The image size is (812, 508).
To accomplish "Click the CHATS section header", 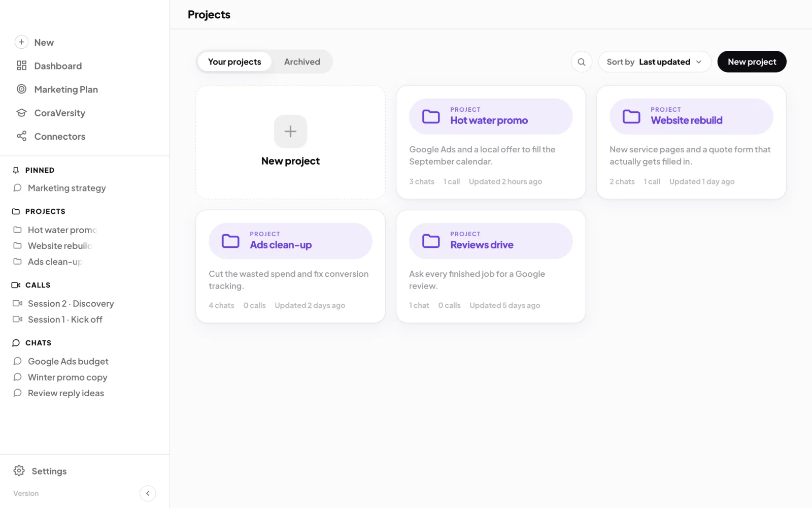I will [38, 343].
